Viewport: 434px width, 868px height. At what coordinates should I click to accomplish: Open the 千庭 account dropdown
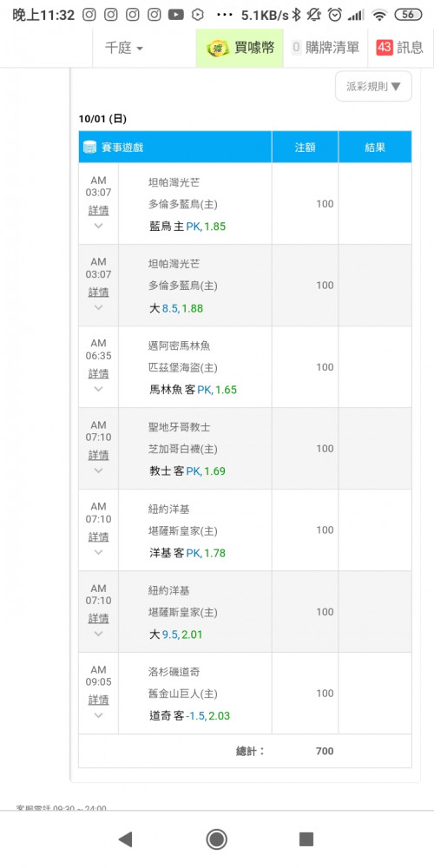[124, 48]
